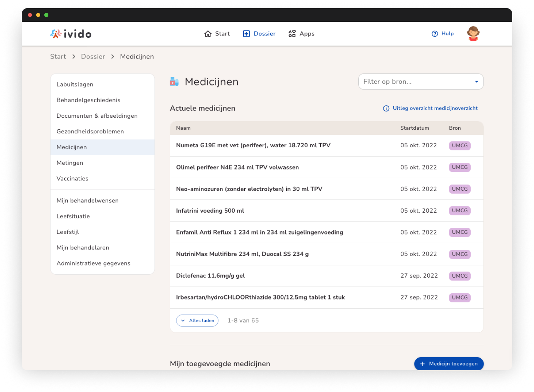534x392 pixels.
Task: Click the UMCG badge for Enfamil Anti Reflux
Action: tap(460, 232)
